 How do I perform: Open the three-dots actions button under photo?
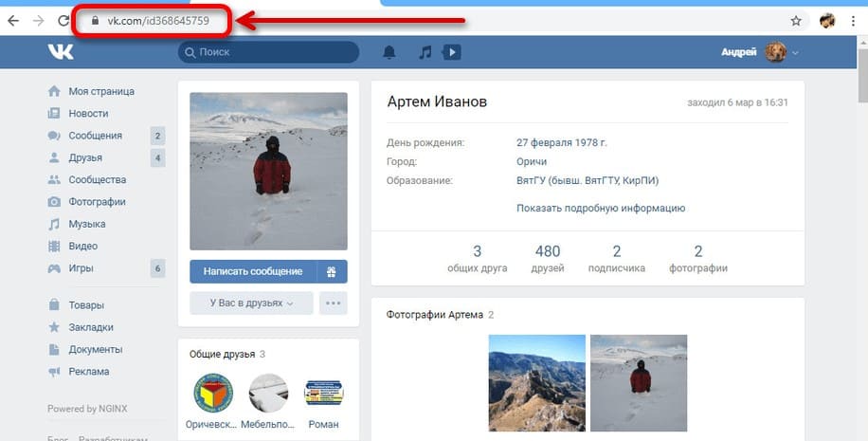(334, 303)
